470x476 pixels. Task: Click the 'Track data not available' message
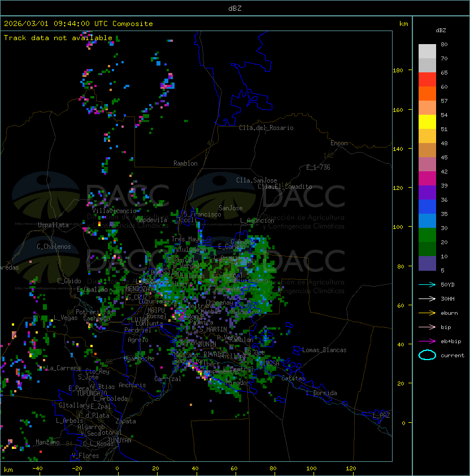click(x=58, y=38)
